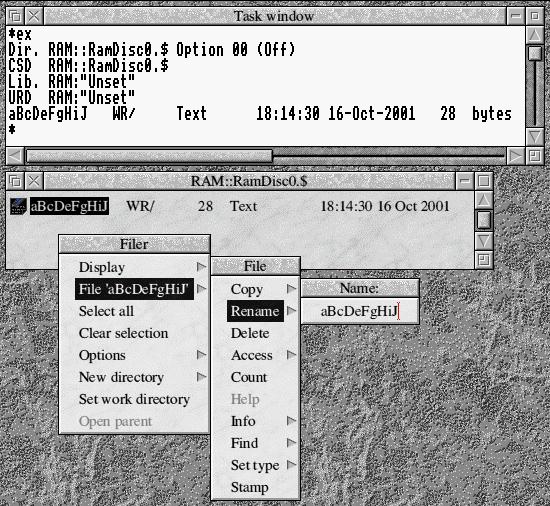Iconise the RAM::RamDisc0.$ filer window
Viewport: 550px width, 506px height.
[x=464, y=181]
